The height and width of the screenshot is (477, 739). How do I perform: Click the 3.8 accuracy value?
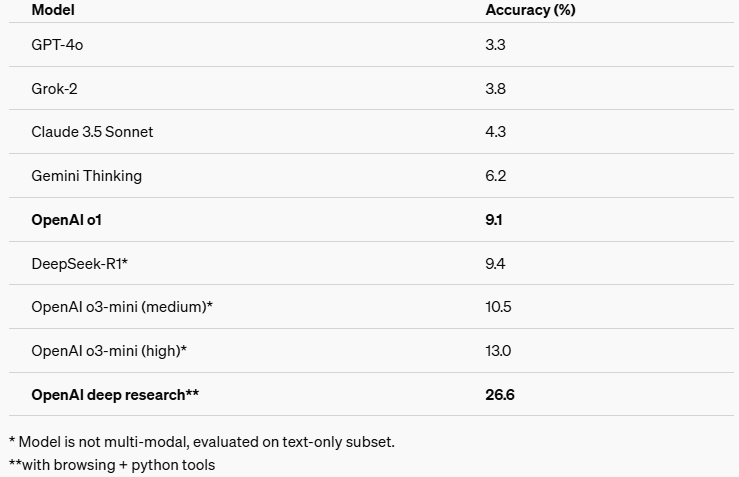click(495, 89)
